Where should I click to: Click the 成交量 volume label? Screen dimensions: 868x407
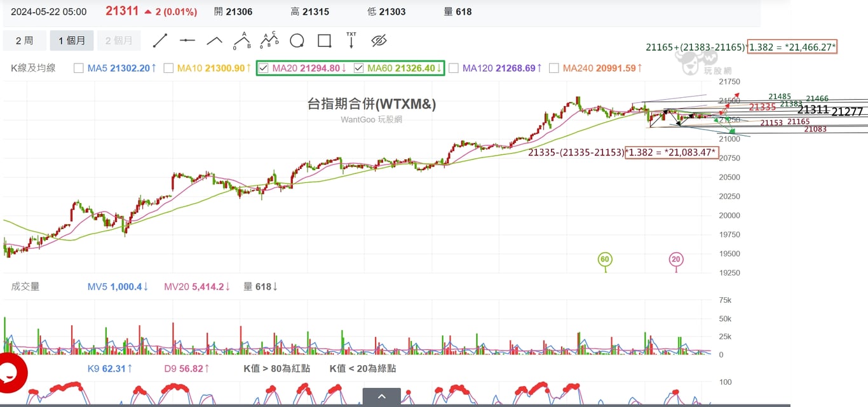(25, 286)
